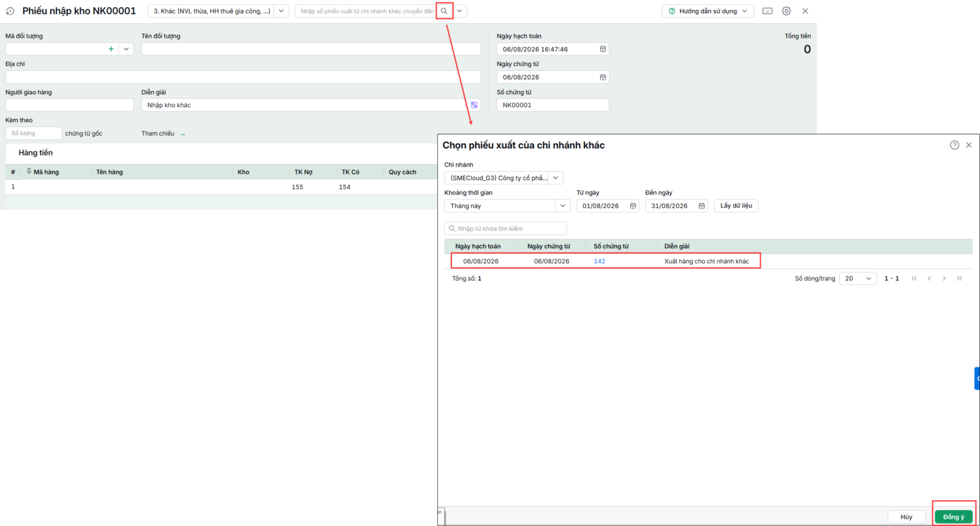
Task: Close the Phiếu nhập kho form
Action: 805,11
